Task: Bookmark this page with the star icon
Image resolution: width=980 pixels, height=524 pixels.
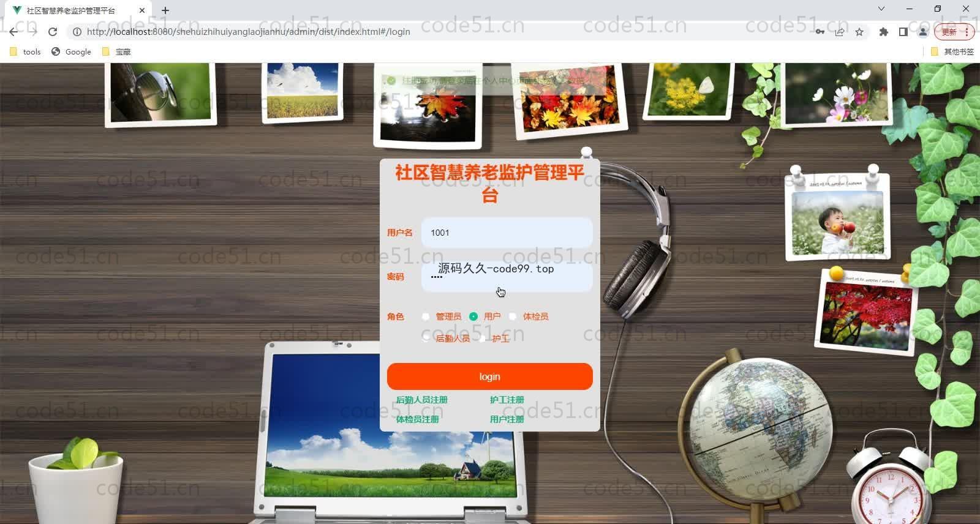Action: pos(859,32)
